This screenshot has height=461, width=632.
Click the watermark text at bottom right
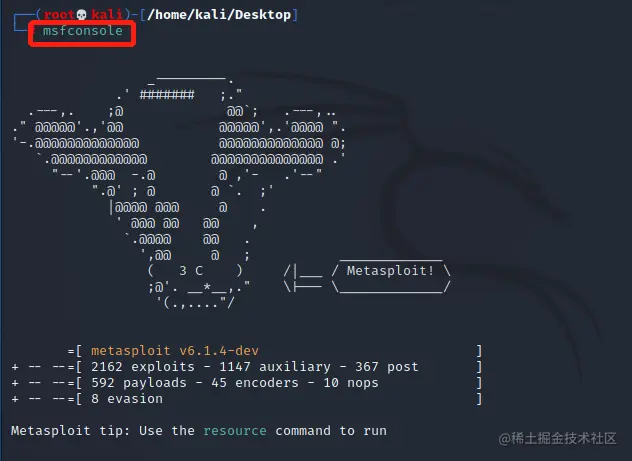pyautogui.click(x=557, y=438)
